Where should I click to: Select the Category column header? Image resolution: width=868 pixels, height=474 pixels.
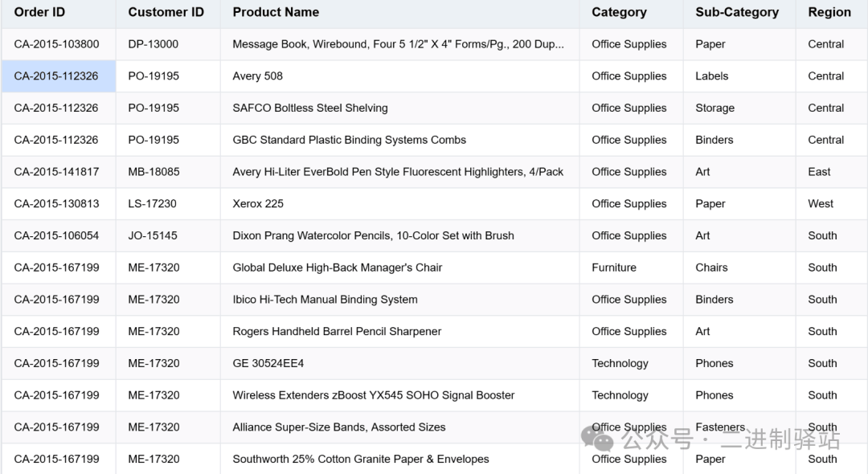click(x=619, y=12)
